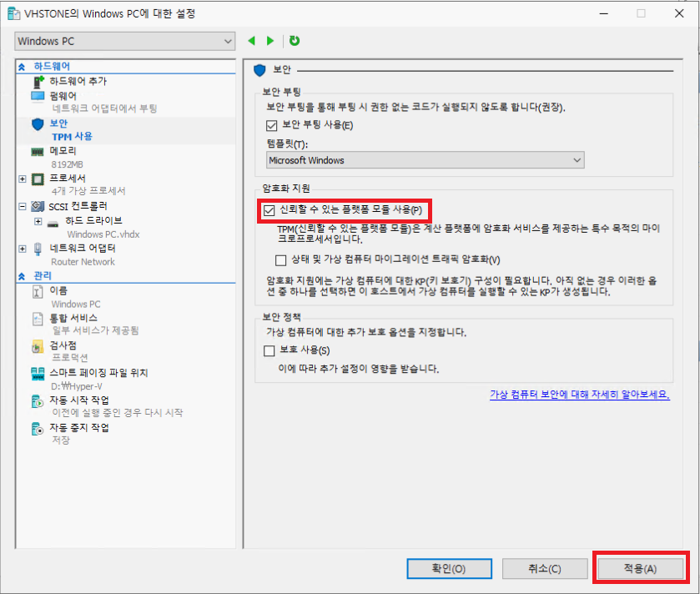Image resolution: width=700 pixels, height=594 pixels.
Task: Click the 프로덕션 text under 검사점
Action: (70, 358)
